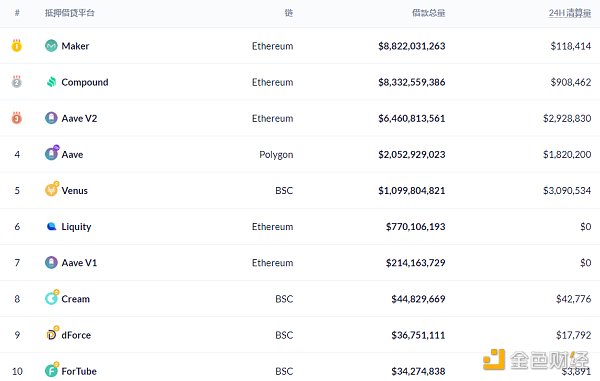The height and width of the screenshot is (381, 600).
Task: Select the Cream logo icon
Action: [x=52, y=297]
